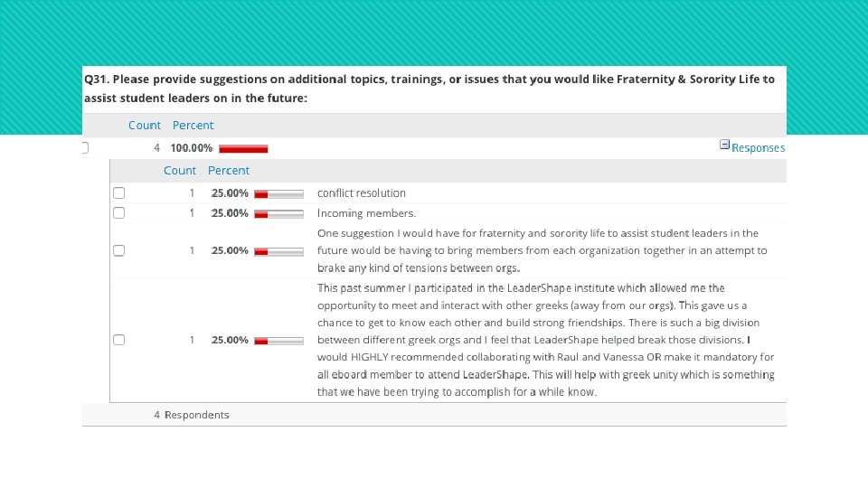868x488 pixels.
Task: Select the 'Incoming members.' response text
Action: [366, 213]
